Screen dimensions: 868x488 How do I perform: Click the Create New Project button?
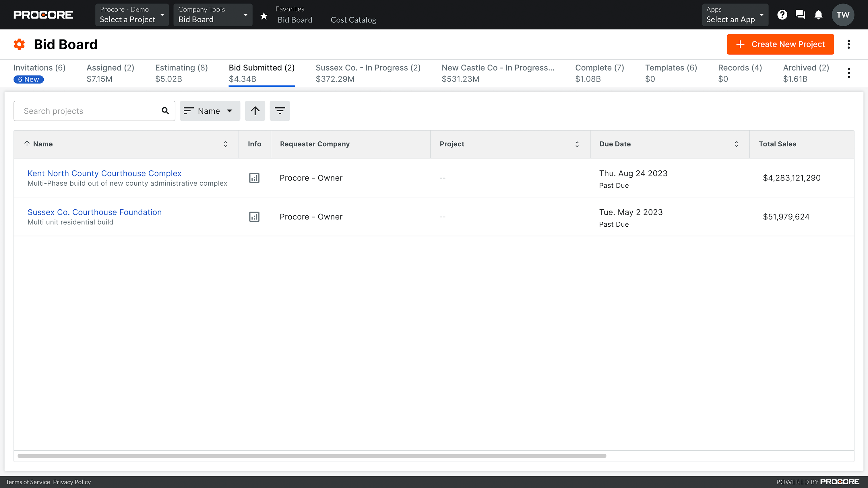click(x=780, y=44)
